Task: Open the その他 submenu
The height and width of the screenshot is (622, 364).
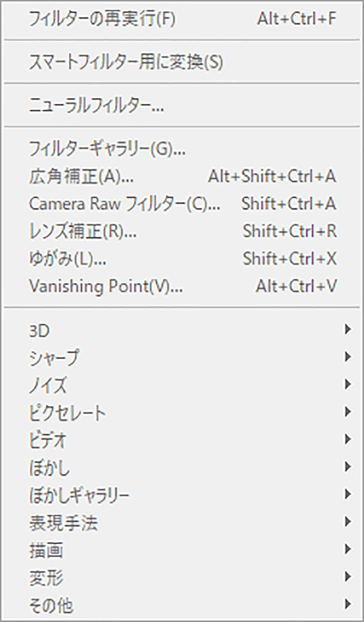Action: tap(51, 605)
